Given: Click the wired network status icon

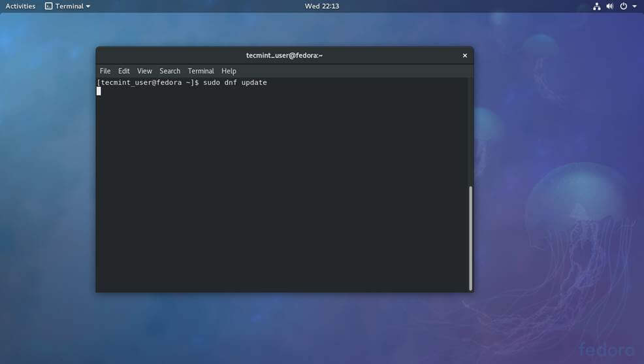Looking at the screenshot, I should [596, 6].
